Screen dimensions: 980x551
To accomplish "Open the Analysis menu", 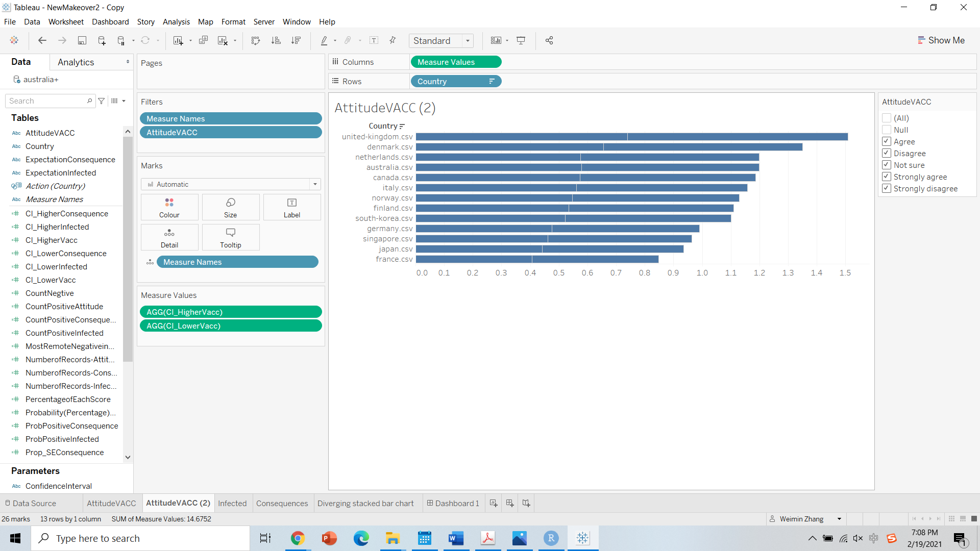I will coord(176,21).
